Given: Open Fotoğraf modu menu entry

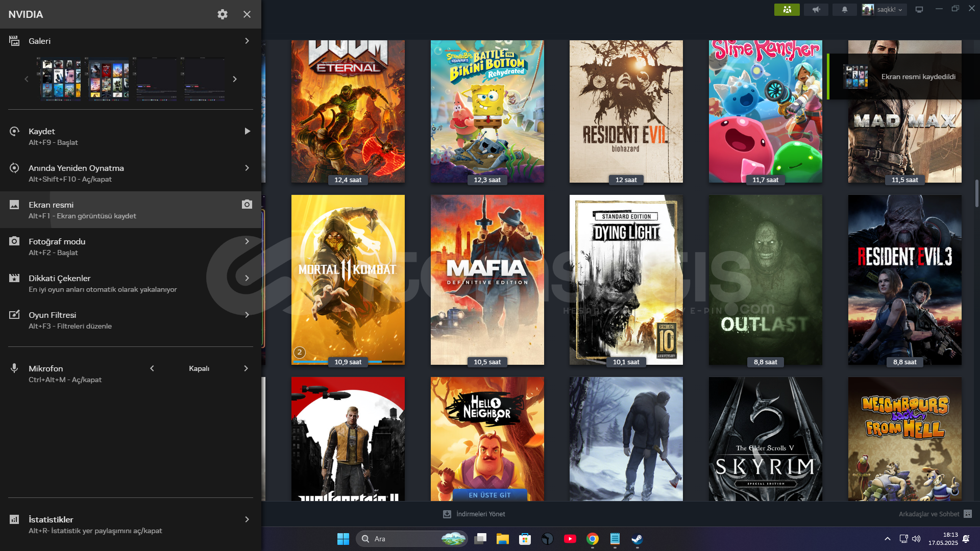Looking at the screenshot, I should coord(131,246).
